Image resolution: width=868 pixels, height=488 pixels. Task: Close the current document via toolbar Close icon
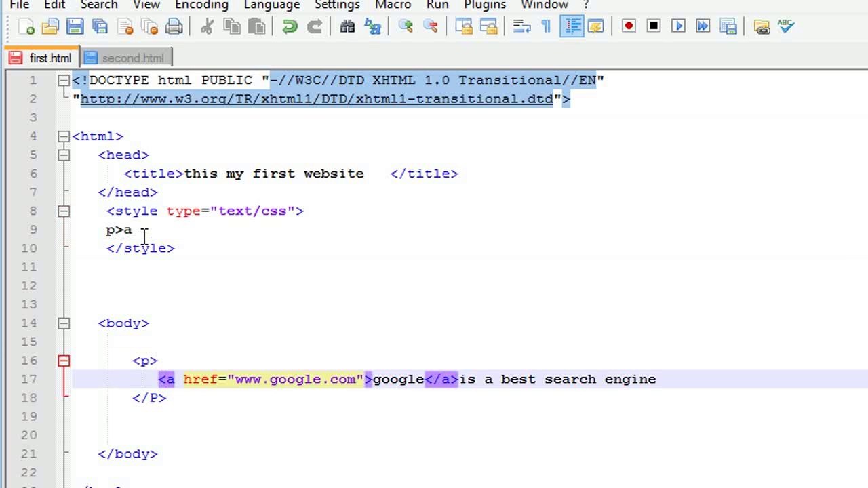coord(125,26)
